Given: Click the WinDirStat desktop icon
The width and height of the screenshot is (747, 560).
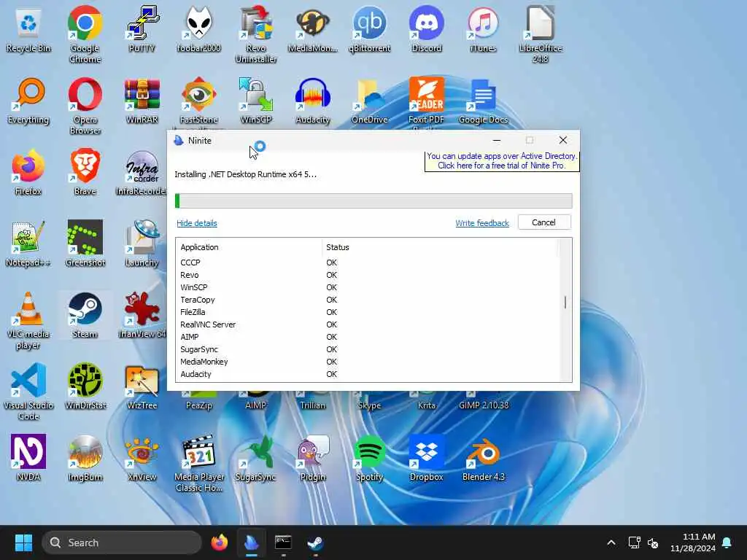Looking at the screenshot, I should coord(85,386).
